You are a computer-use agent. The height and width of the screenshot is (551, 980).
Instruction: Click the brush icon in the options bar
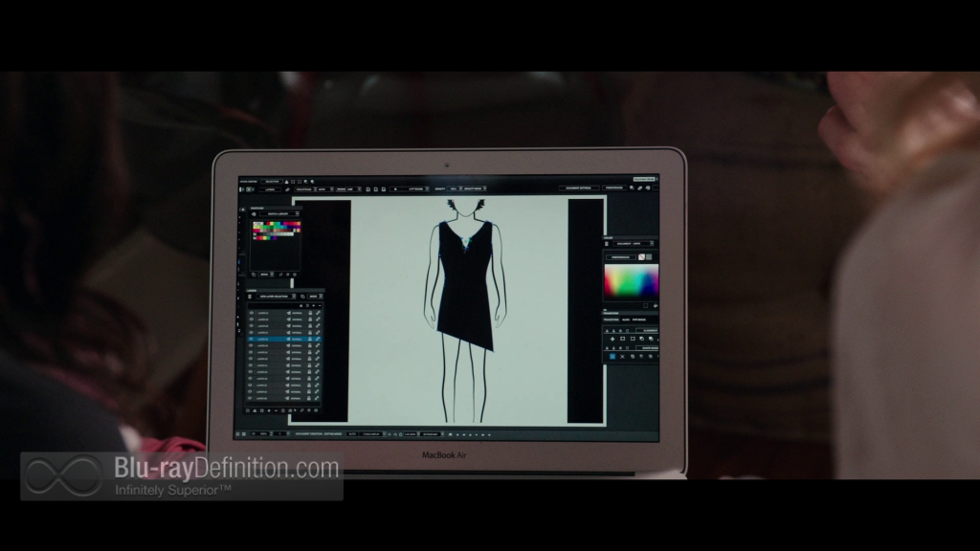click(x=287, y=189)
